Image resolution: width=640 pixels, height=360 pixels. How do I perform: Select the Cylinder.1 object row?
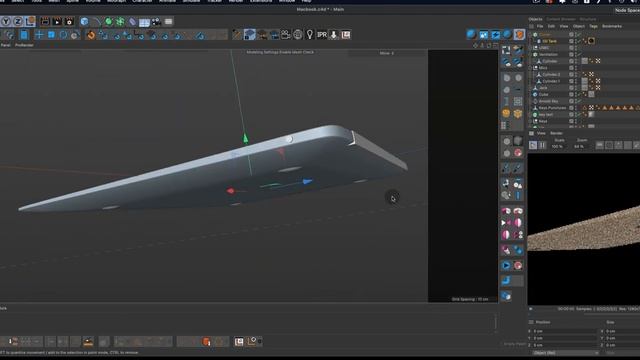551,81
